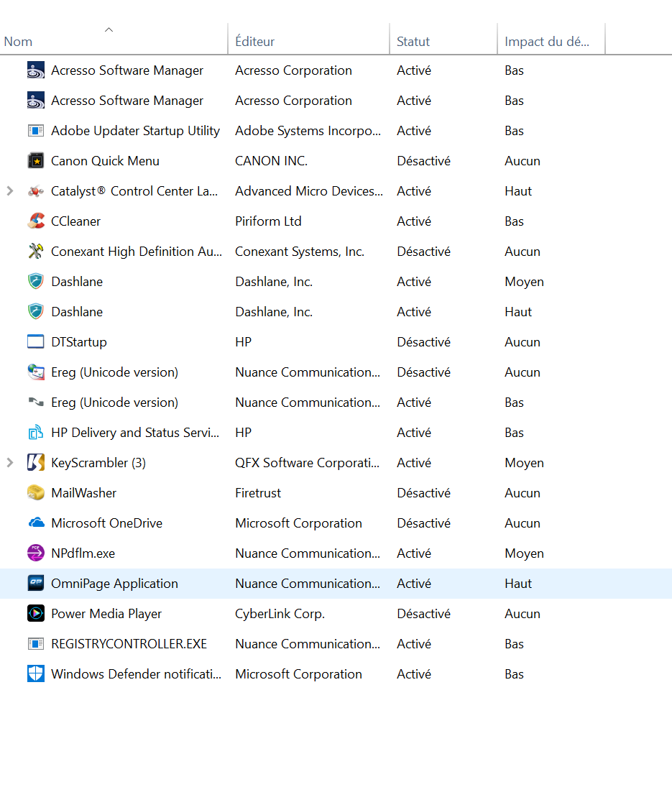Click the icon of the Activé Ereg entry
The image size is (672, 805).
pos(35,402)
